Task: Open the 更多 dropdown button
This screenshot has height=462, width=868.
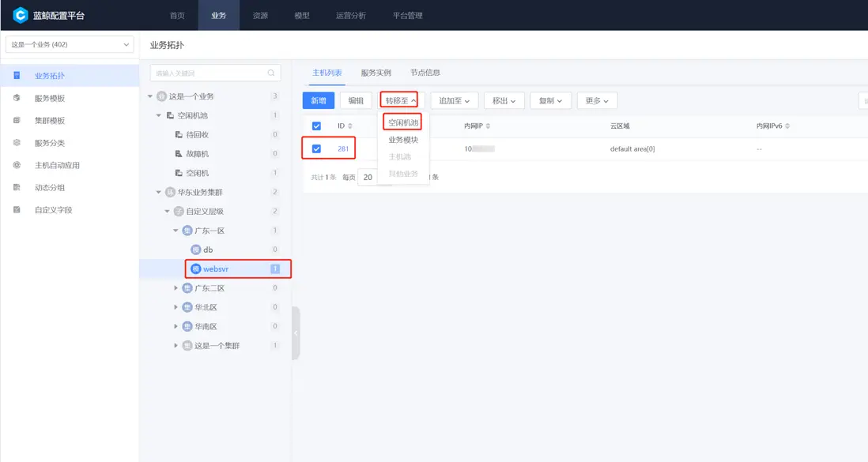Action: (597, 101)
